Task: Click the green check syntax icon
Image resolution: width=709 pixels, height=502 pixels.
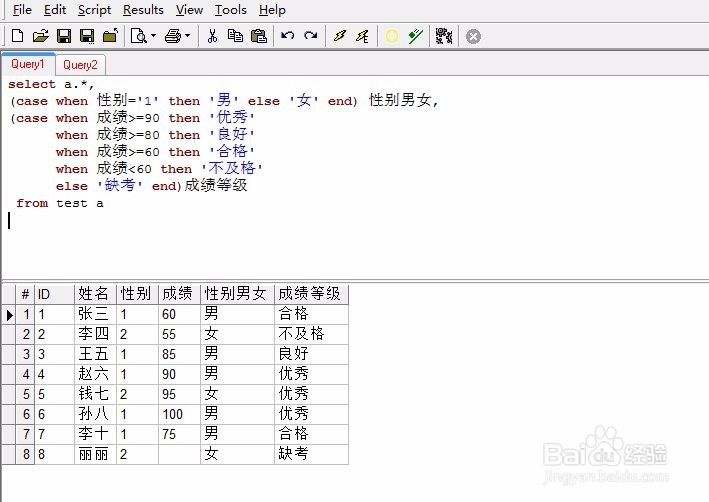Action: [x=415, y=36]
